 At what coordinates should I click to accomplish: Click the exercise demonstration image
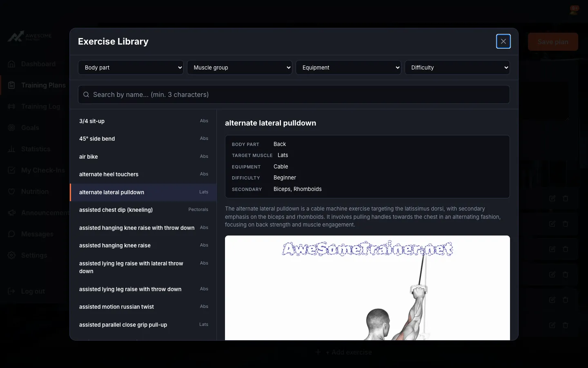click(367, 288)
